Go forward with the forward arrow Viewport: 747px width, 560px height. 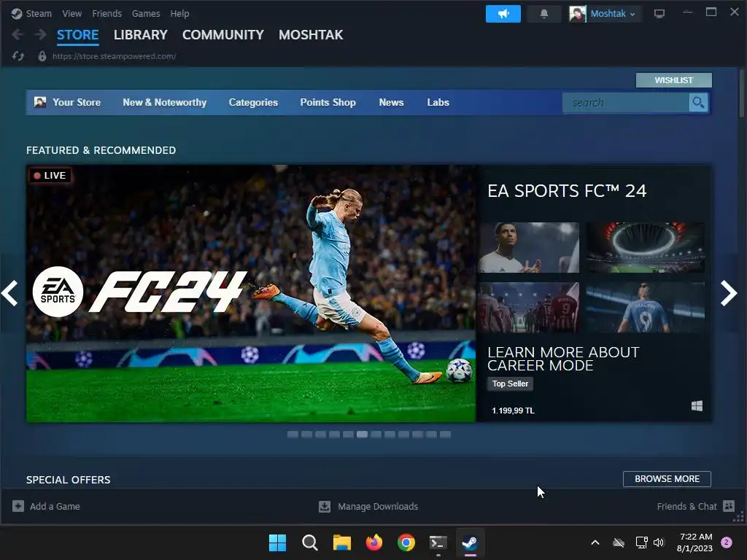tap(41, 34)
